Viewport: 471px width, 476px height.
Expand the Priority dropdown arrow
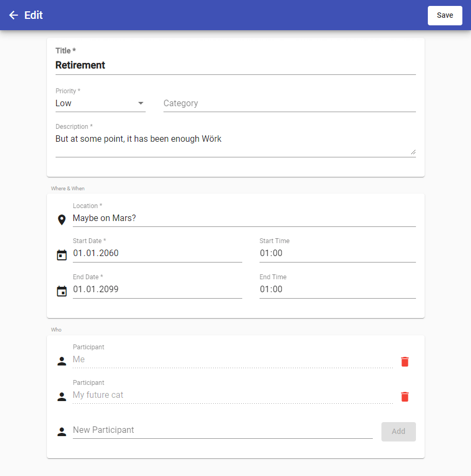click(x=140, y=103)
